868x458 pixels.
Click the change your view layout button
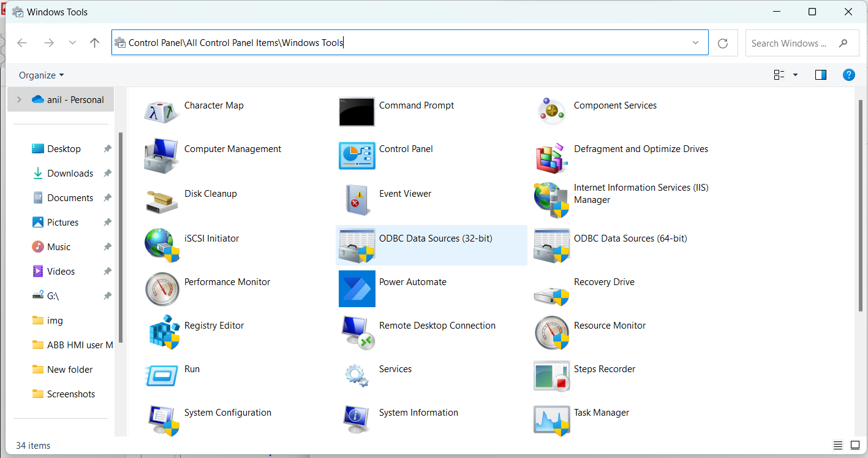point(779,75)
